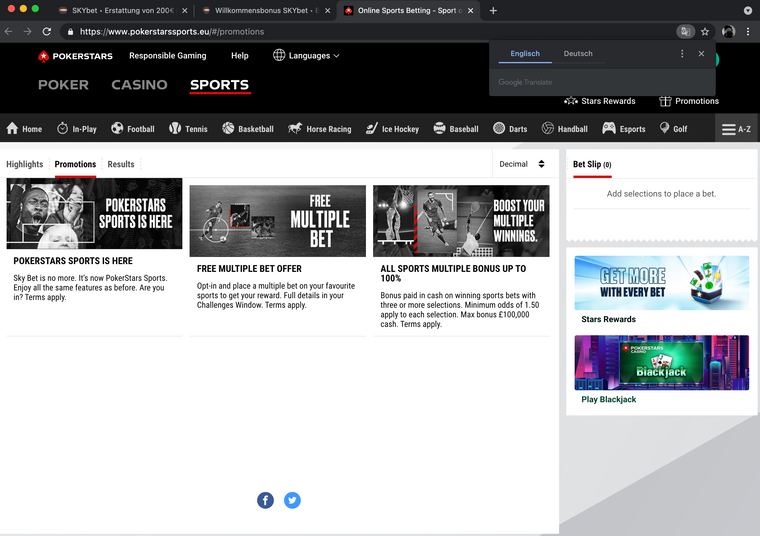Image resolution: width=760 pixels, height=536 pixels.
Task: Select the Handball icon
Action: (548, 128)
